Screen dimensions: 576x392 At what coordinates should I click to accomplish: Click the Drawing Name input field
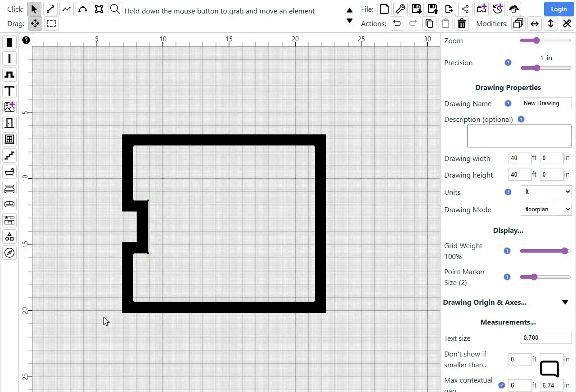(x=546, y=103)
